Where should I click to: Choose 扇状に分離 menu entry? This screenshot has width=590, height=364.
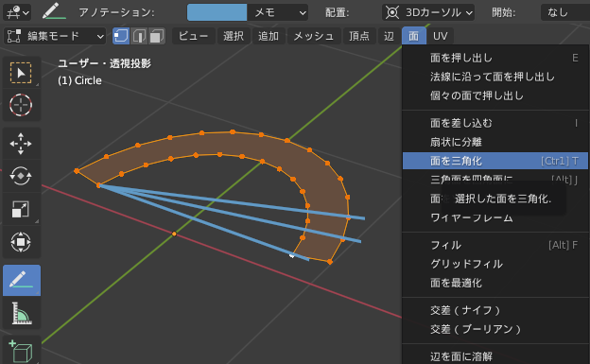click(x=495, y=142)
